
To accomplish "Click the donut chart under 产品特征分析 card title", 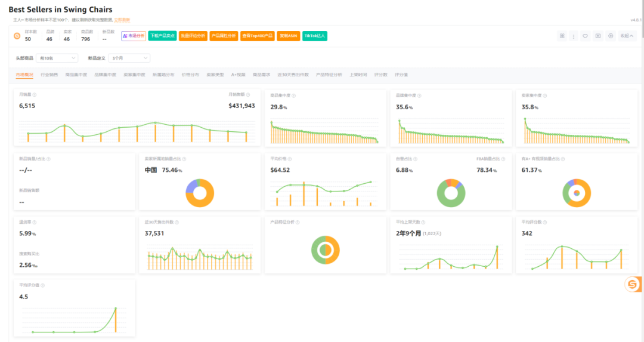I will (326, 250).
